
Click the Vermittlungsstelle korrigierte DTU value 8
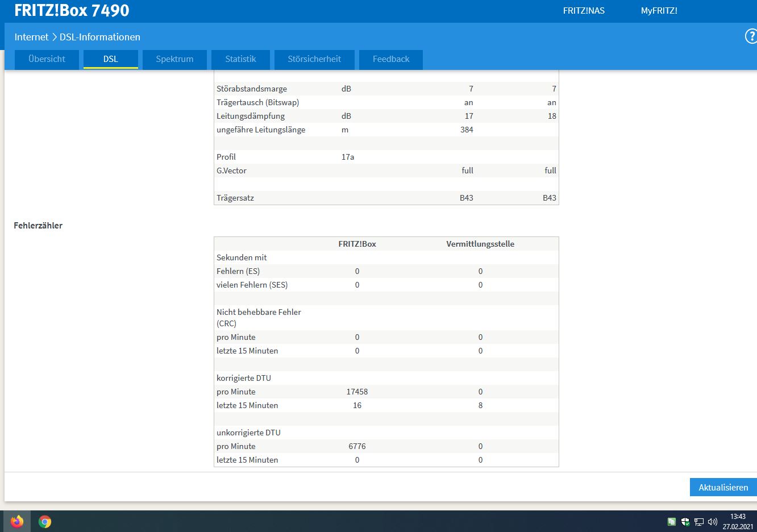pyautogui.click(x=480, y=405)
